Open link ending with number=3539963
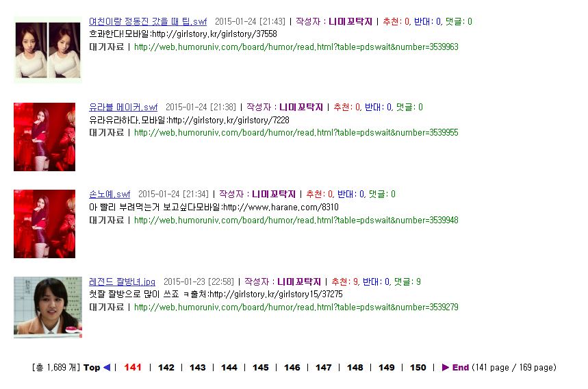 coord(296,47)
